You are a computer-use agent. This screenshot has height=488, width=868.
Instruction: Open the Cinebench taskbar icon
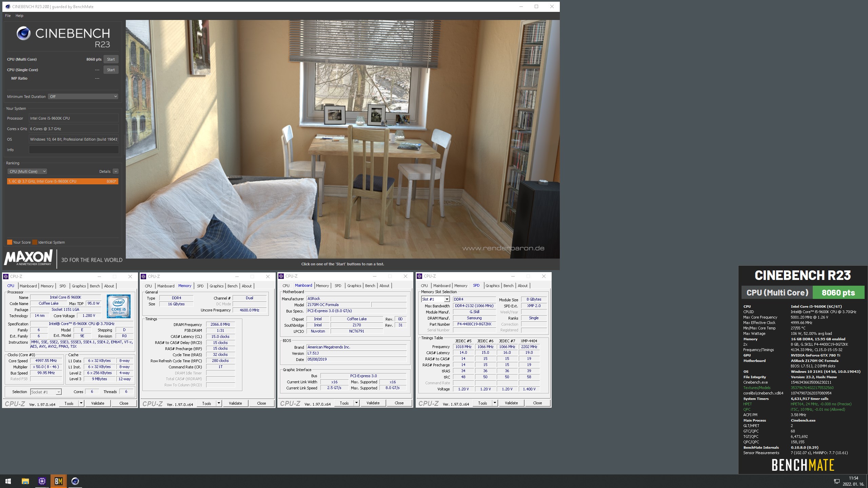point(75,481)
